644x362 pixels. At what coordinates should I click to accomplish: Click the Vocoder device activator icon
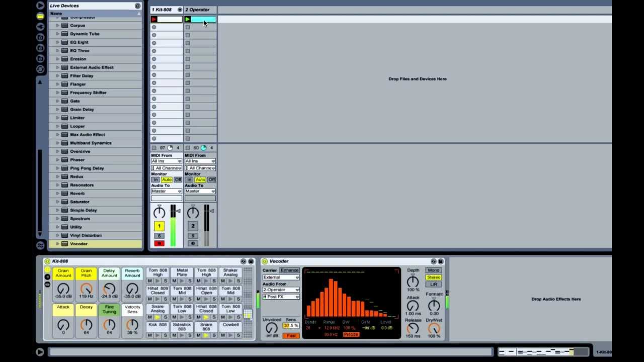tap(265, 261)
